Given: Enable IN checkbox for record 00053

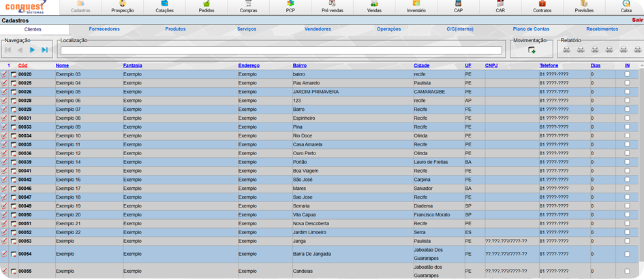Looking at the screenshot, I should 627,241.
